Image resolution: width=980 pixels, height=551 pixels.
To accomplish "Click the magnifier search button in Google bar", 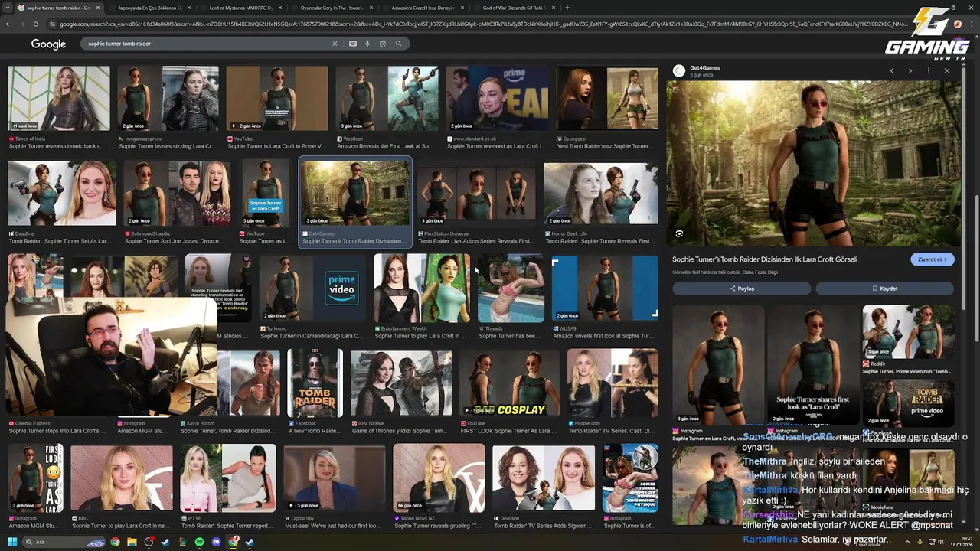I will tap(398, 44).
